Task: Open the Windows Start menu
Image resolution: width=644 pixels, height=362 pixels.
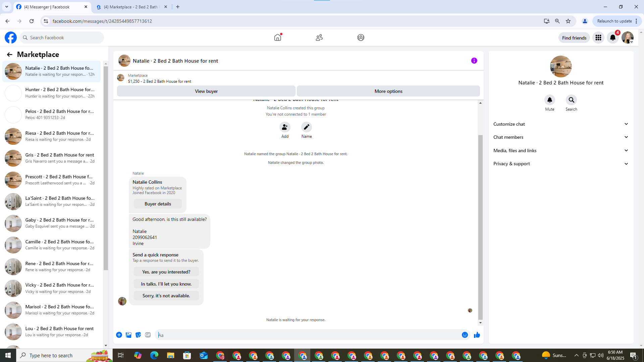Action: [8, 355]
